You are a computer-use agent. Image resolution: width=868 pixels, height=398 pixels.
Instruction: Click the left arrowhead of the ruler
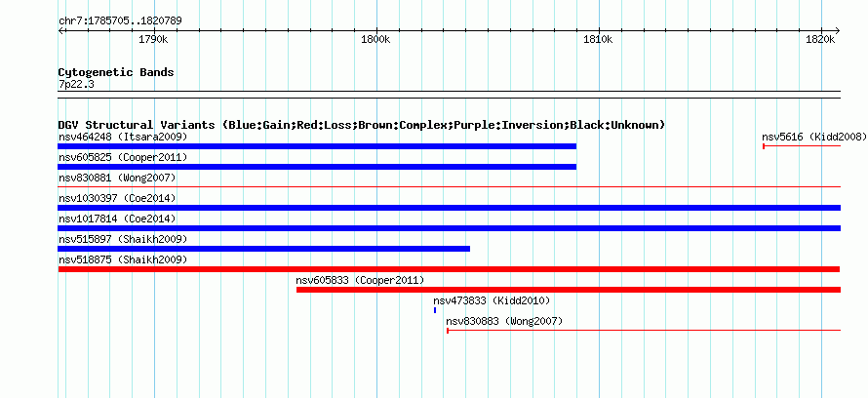point(60,31)
